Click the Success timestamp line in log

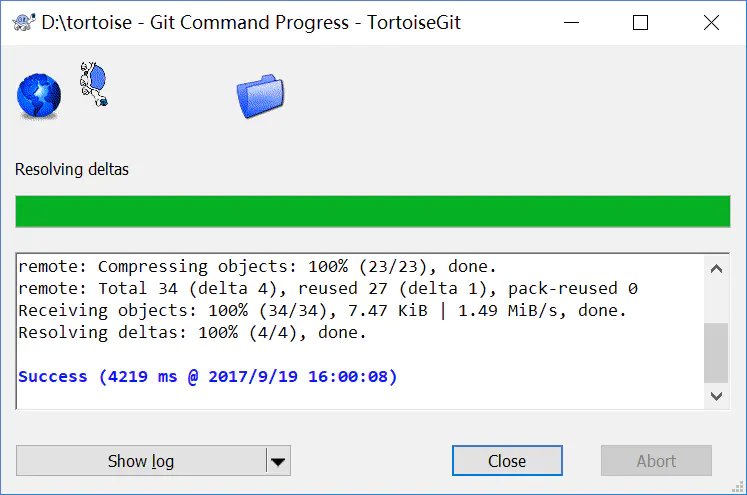point(208,376)
